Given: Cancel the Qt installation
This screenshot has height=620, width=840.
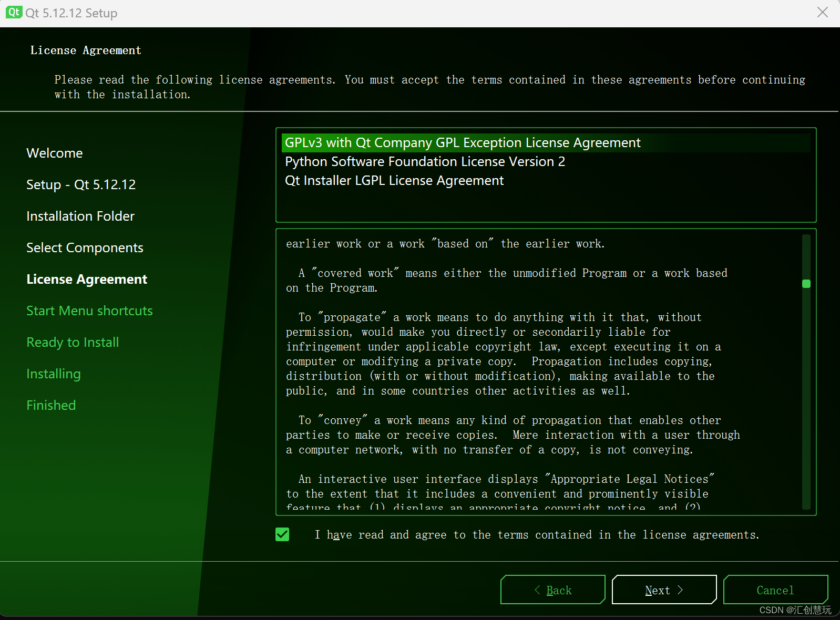Looking at the screenshot, I should (776, 590).
